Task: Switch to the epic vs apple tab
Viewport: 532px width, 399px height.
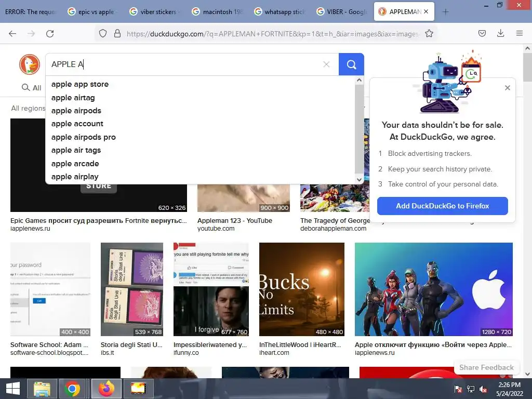Action: coord(92,12)
